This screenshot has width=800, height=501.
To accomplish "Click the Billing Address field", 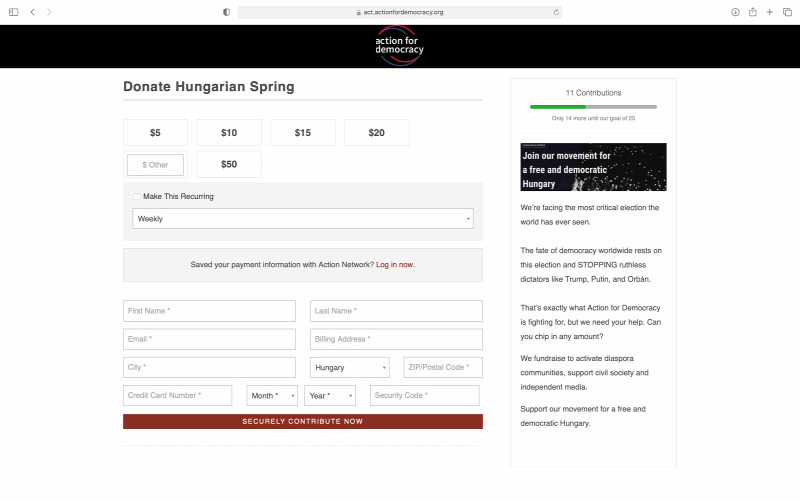I will tap(396, 339).
